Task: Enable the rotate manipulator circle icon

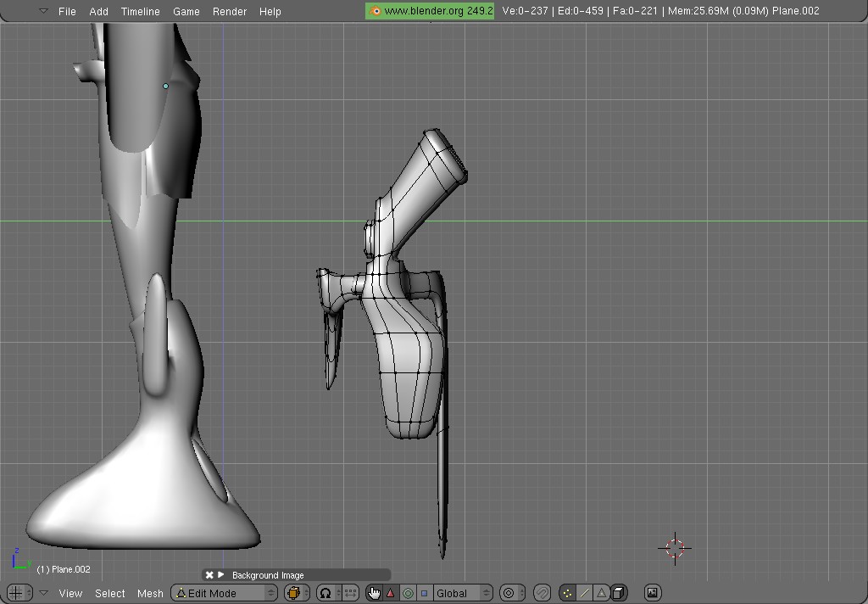Action: click(x=408, y=593)
